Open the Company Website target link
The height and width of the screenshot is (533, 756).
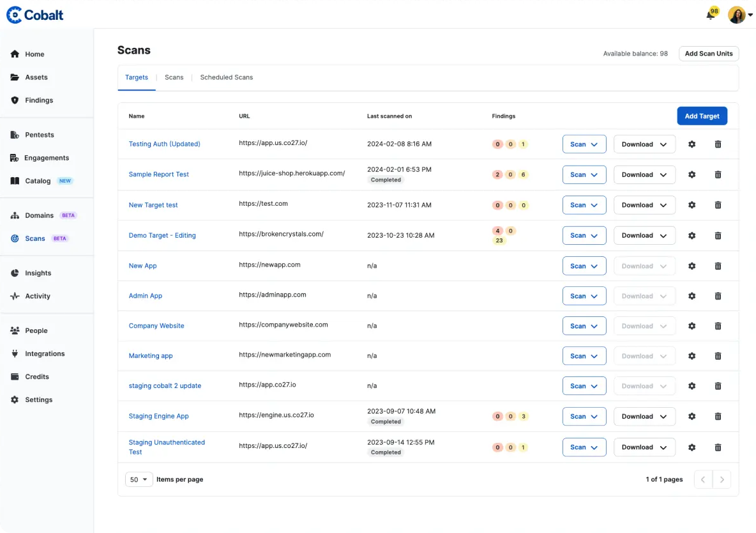click(156, 326)
